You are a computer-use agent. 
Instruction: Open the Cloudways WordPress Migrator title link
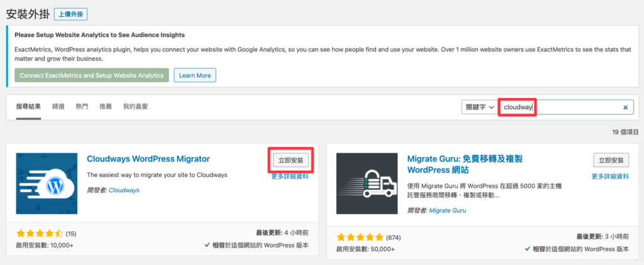tap(148, 159)
